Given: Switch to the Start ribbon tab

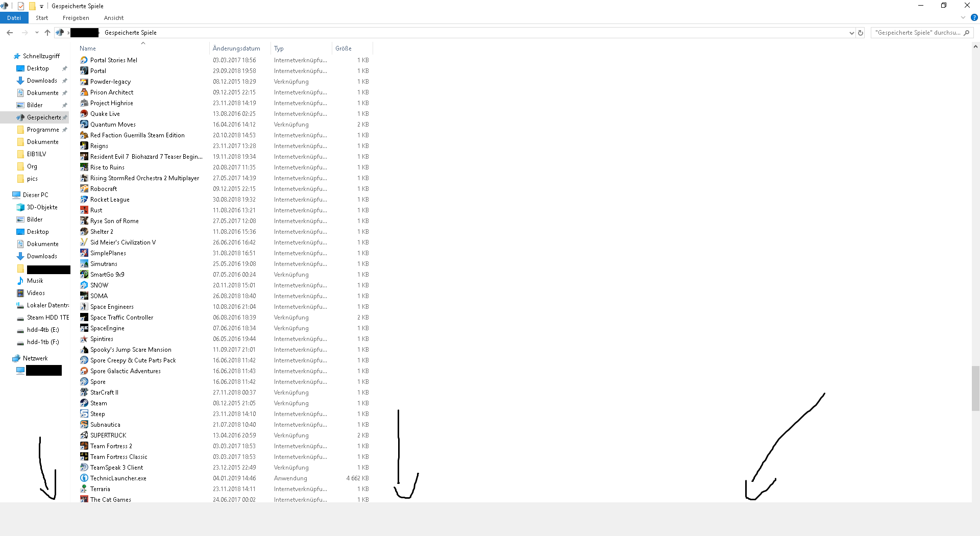Looking at the screenshot, I should pos(42,18).
